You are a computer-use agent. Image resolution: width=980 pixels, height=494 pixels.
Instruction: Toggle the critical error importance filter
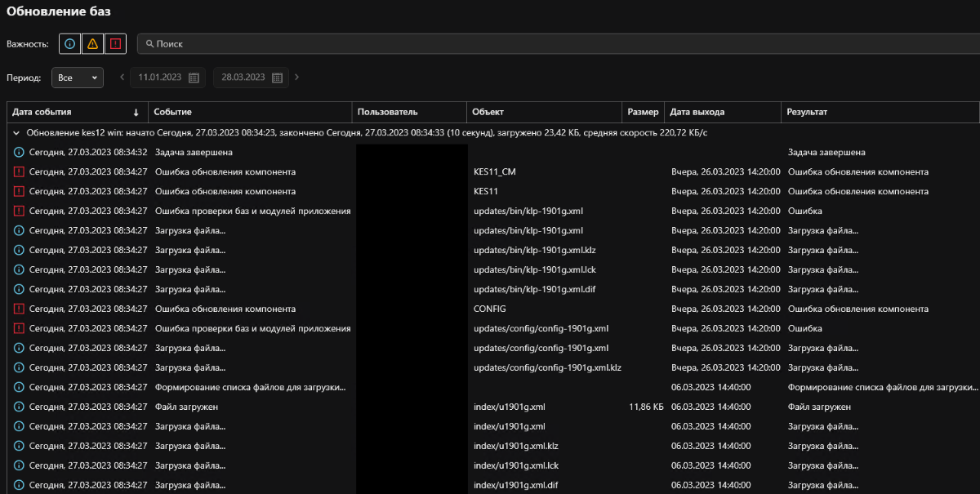[115, 43]
